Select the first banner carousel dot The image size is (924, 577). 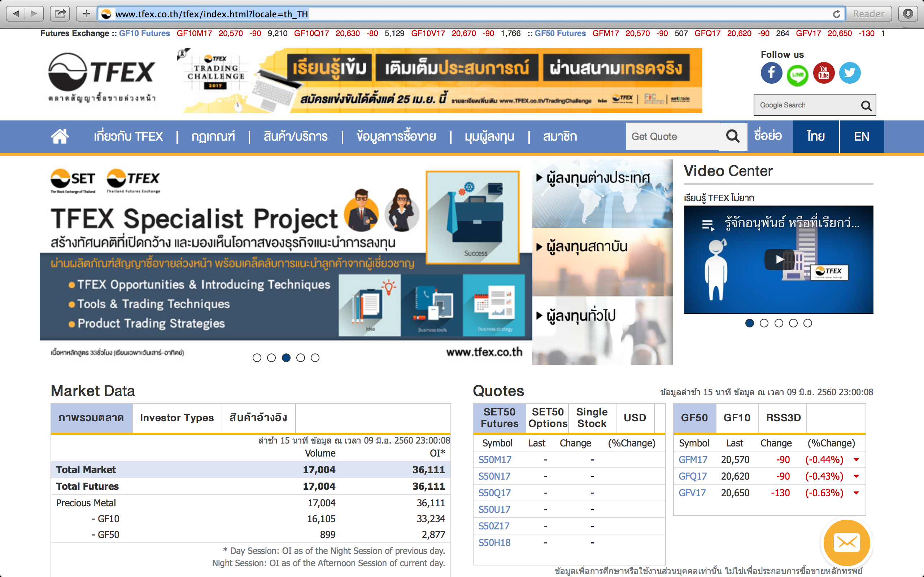pos(257,358)
